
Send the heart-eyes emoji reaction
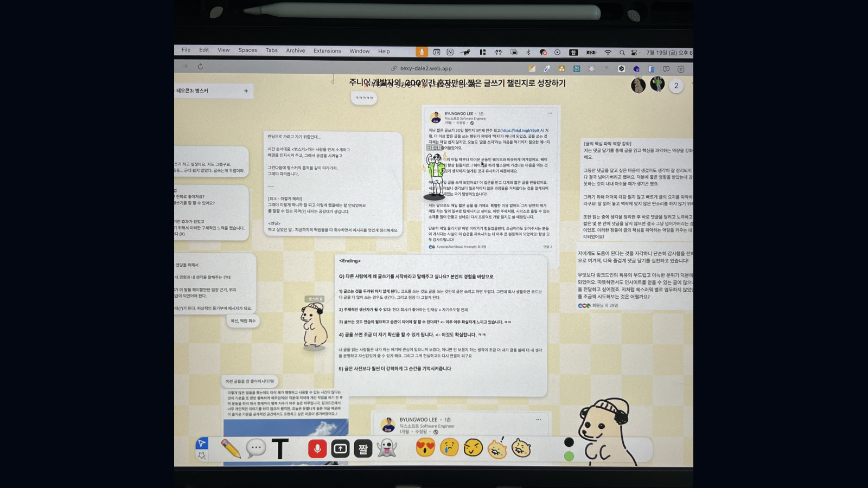click(425, 448)
